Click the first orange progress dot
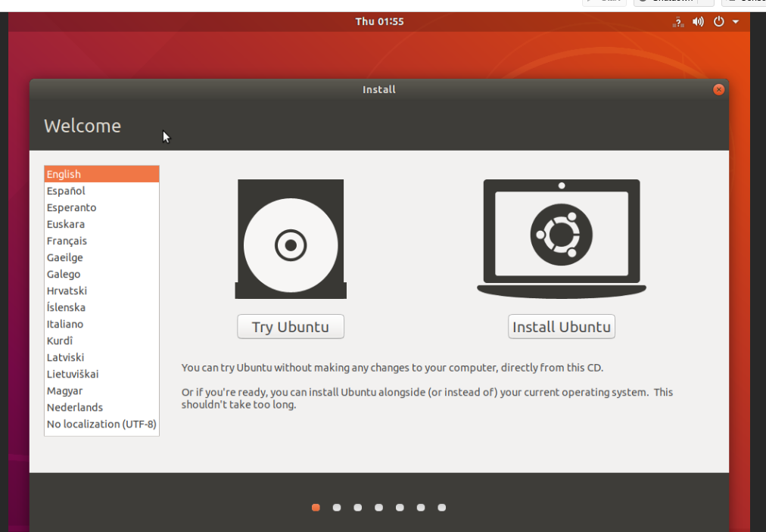Viewport: 766px width, 532px height. (x=316, y=508)
